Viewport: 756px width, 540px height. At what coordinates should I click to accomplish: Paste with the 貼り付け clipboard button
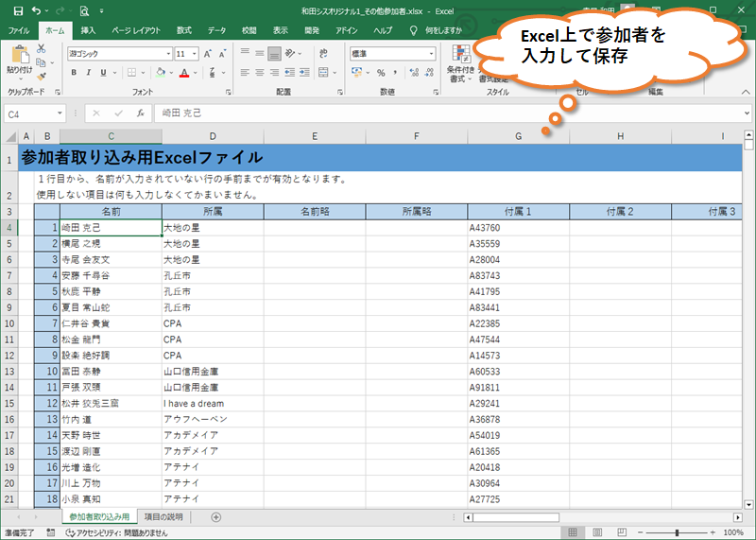click(20, 61)
